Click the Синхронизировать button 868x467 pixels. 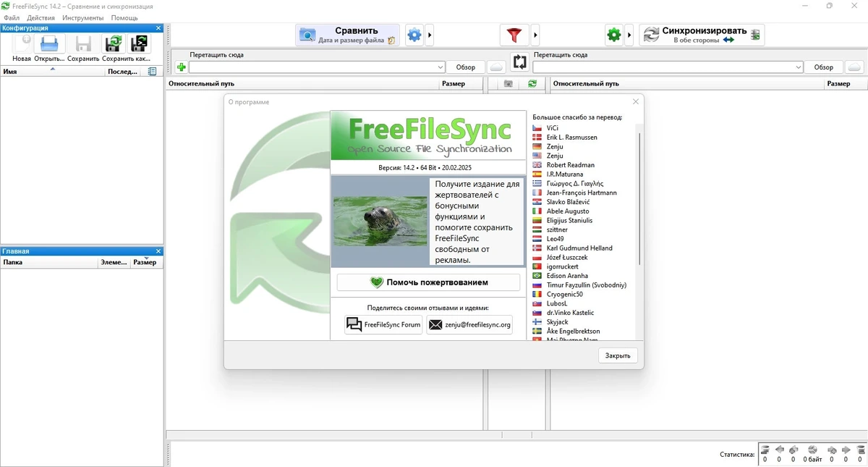[702, 35]
